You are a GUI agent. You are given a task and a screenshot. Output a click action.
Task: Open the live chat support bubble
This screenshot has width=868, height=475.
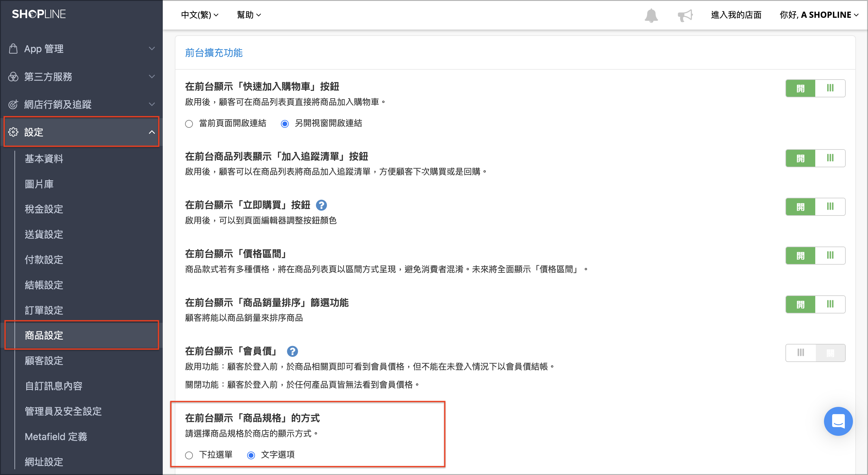click(838, 421)
